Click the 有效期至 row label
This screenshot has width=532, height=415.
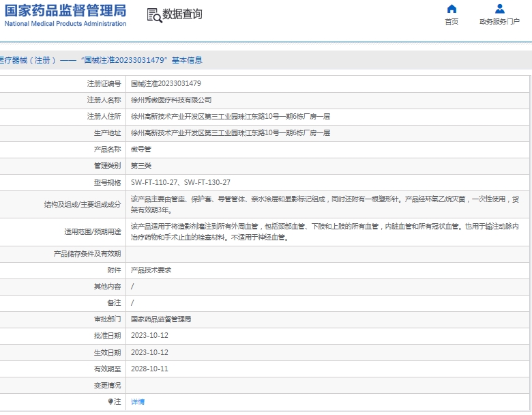point(107,369)
